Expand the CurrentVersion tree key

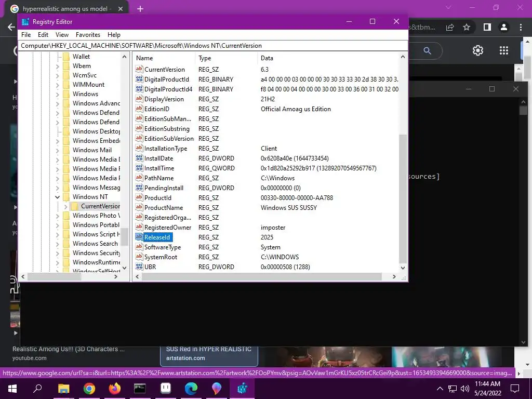tap(65, 206)
